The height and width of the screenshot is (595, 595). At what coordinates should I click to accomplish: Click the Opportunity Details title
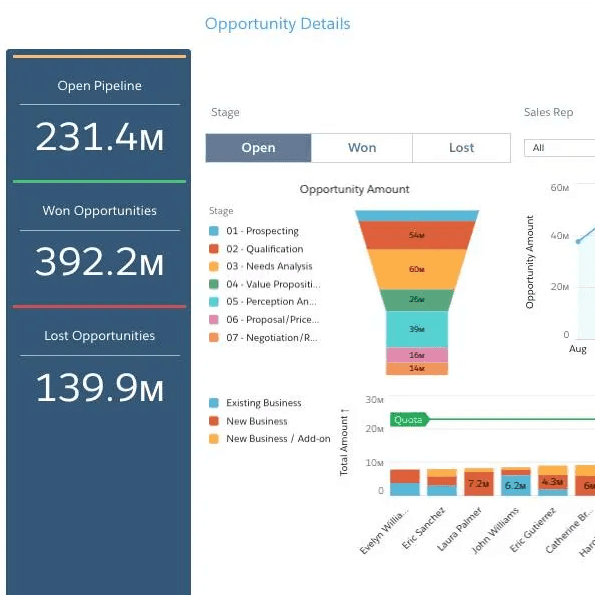277,24
